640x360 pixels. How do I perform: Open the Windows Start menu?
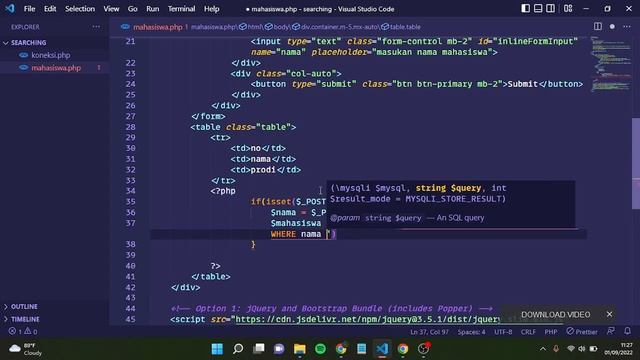217,349
